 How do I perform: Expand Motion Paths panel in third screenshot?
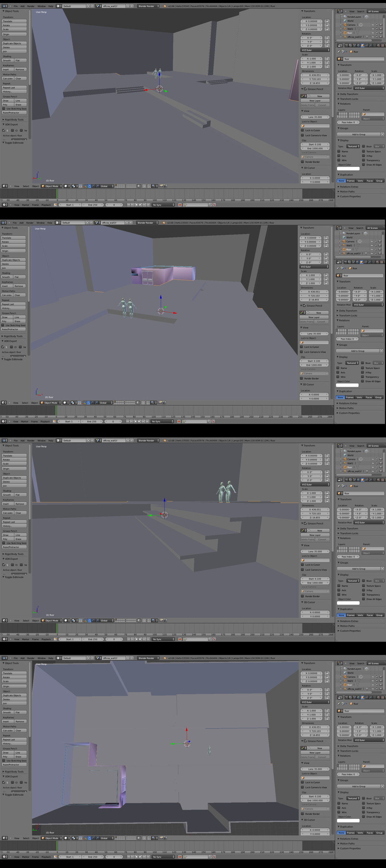coord(347,626)
